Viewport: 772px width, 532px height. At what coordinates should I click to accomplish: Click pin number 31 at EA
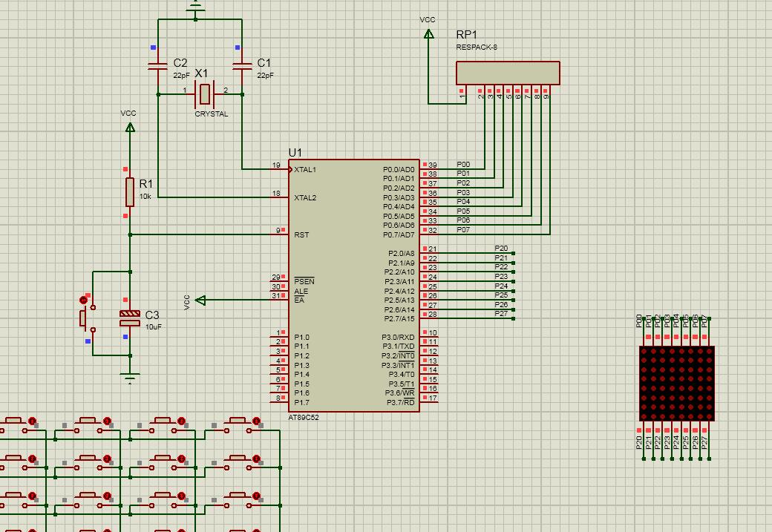[x=276, y=296]
